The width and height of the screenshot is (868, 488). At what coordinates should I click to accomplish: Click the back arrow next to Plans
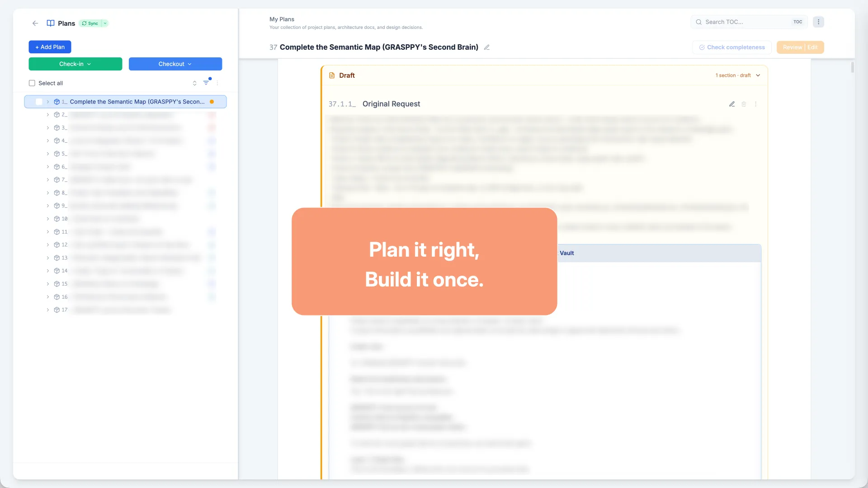pyautogui.click(x=35, y=23)
